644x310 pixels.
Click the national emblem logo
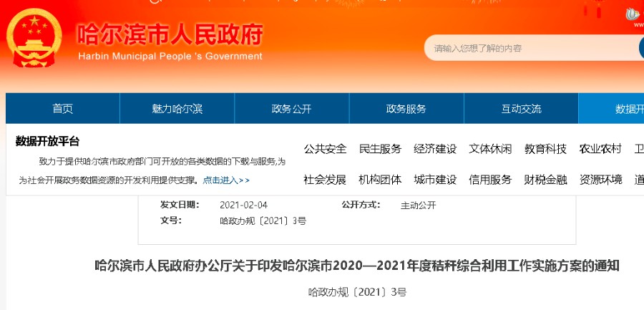[x=34, y=38]
